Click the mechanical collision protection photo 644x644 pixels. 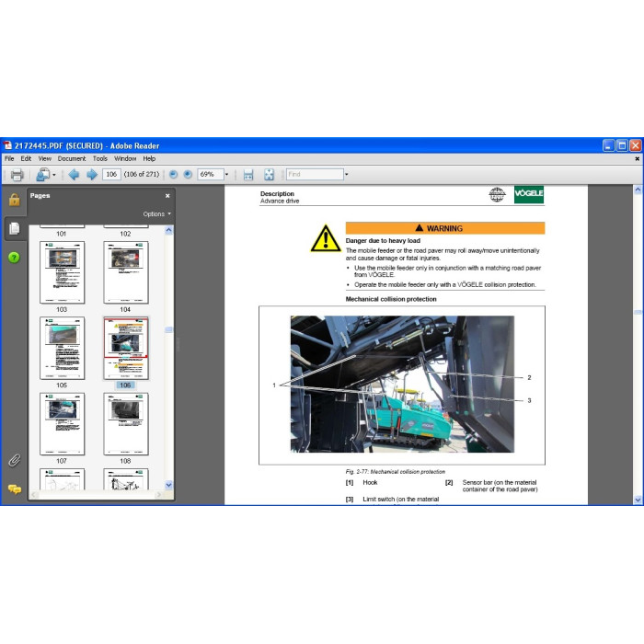[x=402, y=384]
